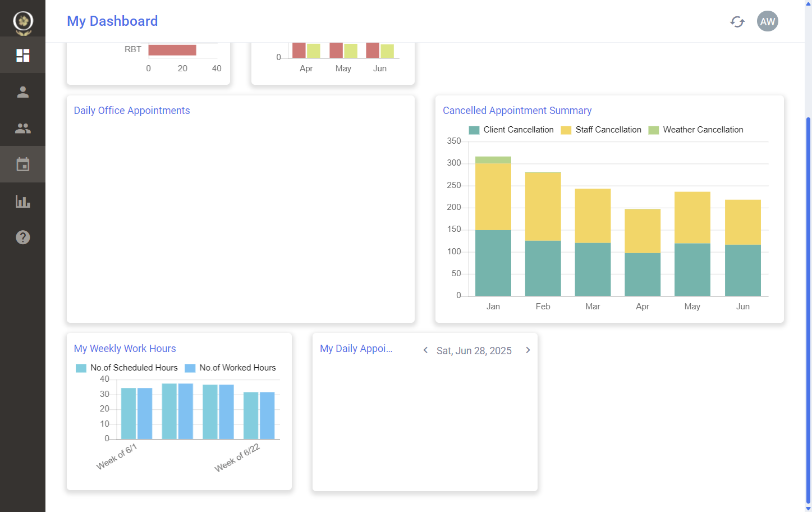The image size is (812, 512).
Task: Open the calendar icon in sidebar
Action: (23, 164)
